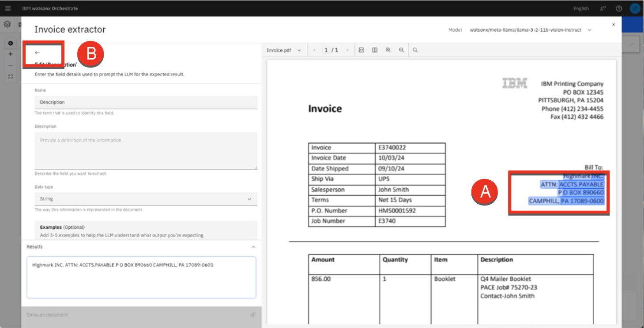Click the Results text box

[x=141, y=277]
